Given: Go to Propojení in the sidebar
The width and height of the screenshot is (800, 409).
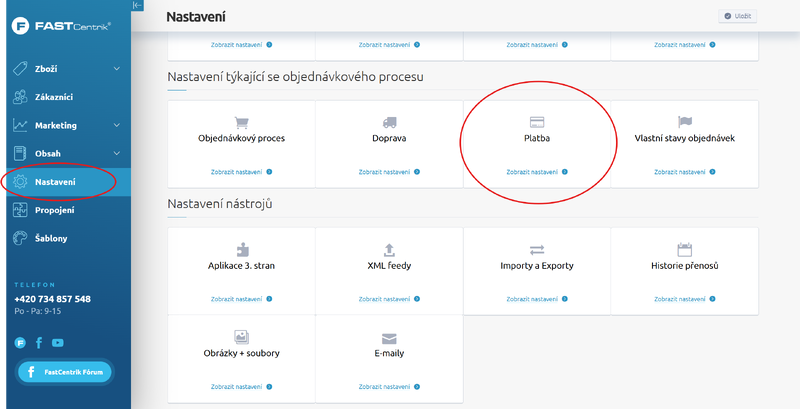Looking at the screenshot, I should click(x=55, y=210).
